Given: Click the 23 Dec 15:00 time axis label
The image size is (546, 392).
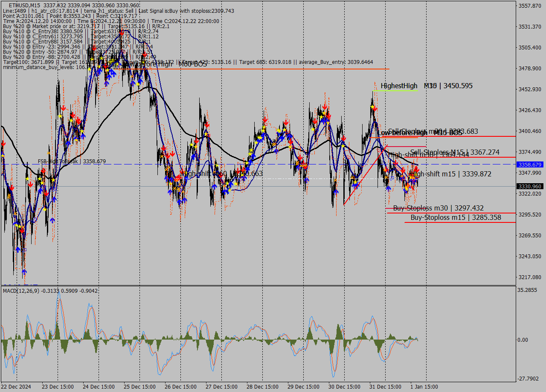Looking at the screenshot, I should pos(58,387).
